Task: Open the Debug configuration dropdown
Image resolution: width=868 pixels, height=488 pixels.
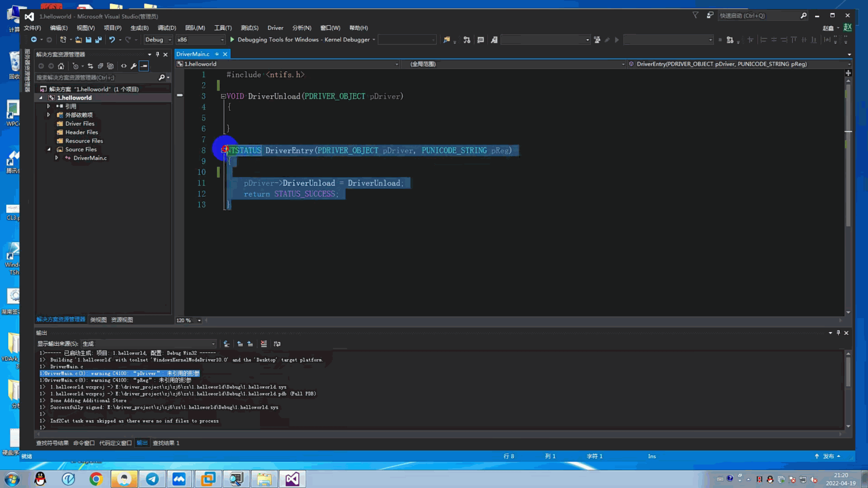Action: click(158, 40)
